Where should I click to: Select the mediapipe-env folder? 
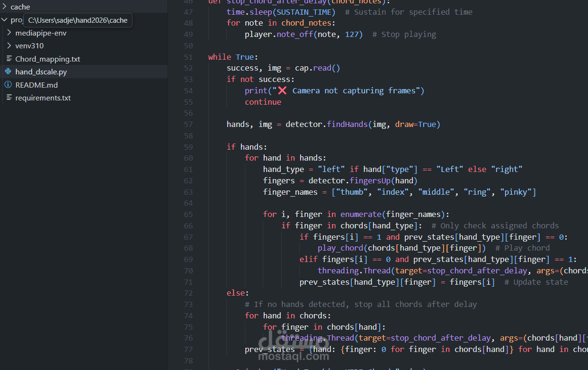click(41, 33)
